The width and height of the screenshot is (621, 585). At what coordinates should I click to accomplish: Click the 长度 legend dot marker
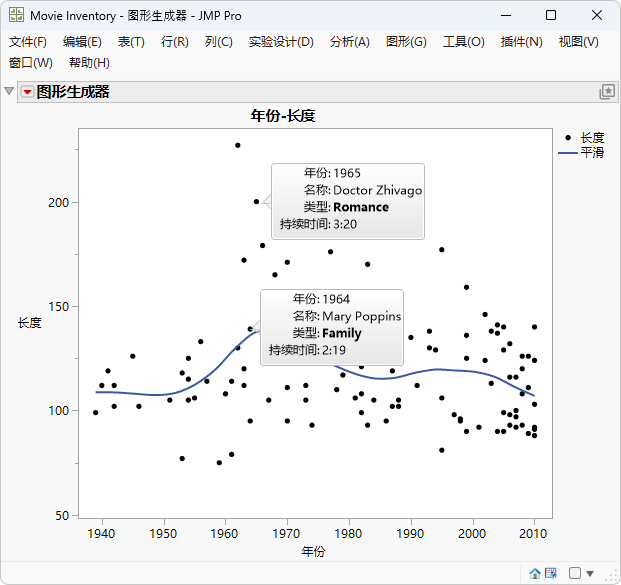point(568,137)
